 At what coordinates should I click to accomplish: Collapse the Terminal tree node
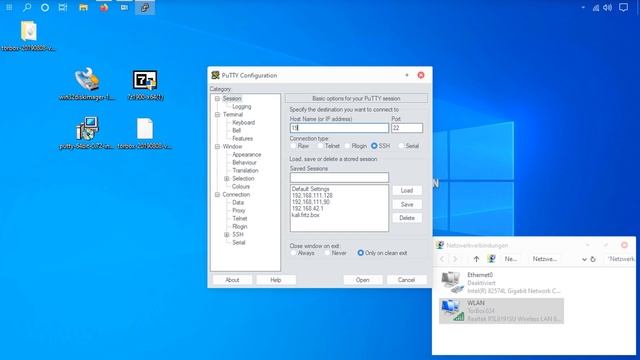(x=217, y=114)
